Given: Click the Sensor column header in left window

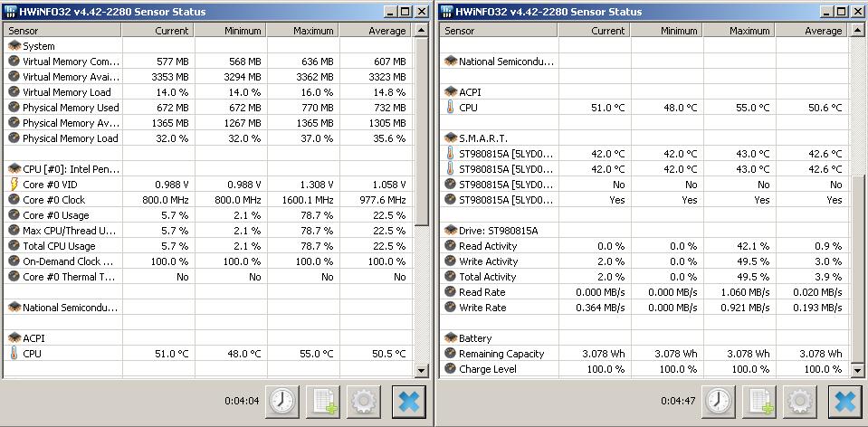Looking at the screenshot, I should coord(62,31).
